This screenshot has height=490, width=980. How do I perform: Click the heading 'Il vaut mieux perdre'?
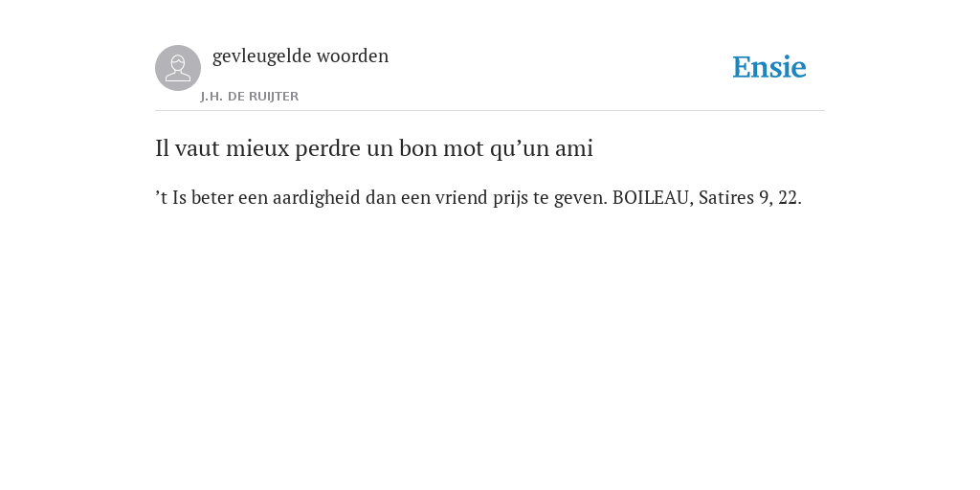pos(374,148)
